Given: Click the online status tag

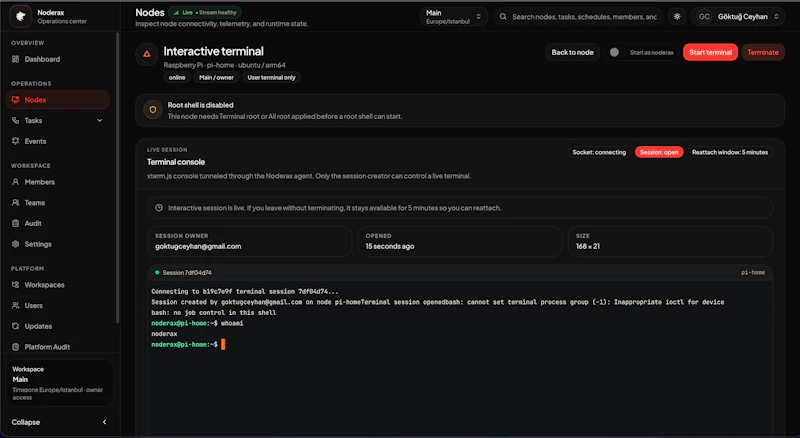Looking at the screenshot, I should pyautogui.click(x=177, y=78).
